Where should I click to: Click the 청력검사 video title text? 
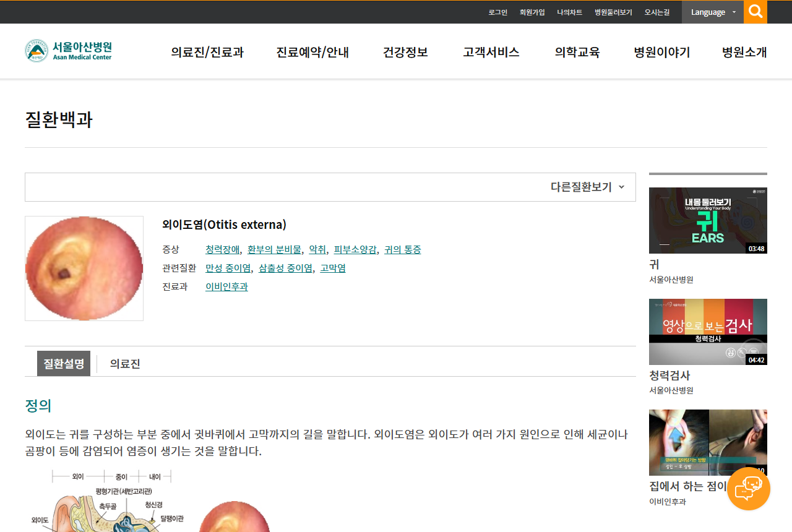pos(669,375)
